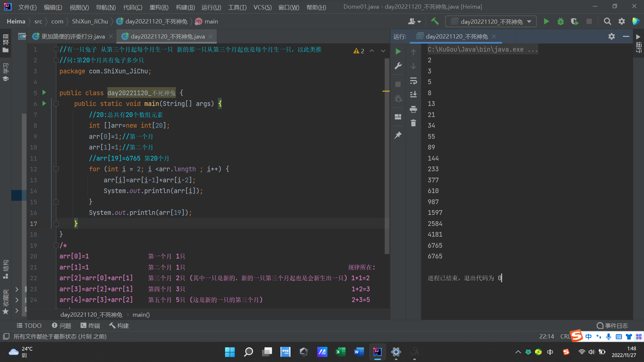The width and height of the screenshot is (644, 362).
Task: Click the Pin Tab icon in Run panel
Action: click(x=398, y=135)
